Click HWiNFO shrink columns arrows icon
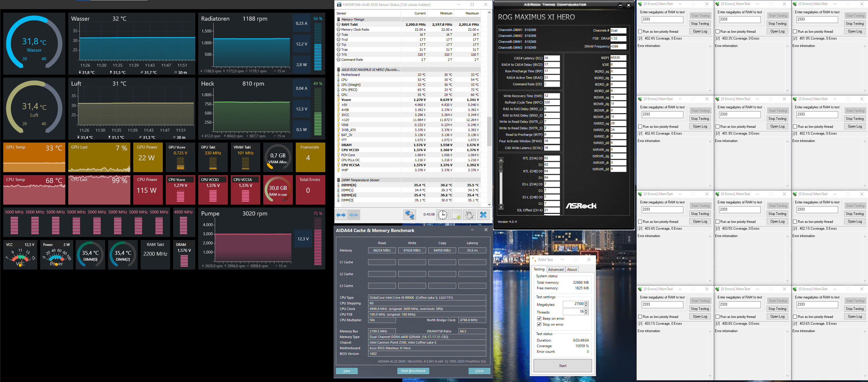This screenshot has width=868, height=382. [x=354, y=215]
